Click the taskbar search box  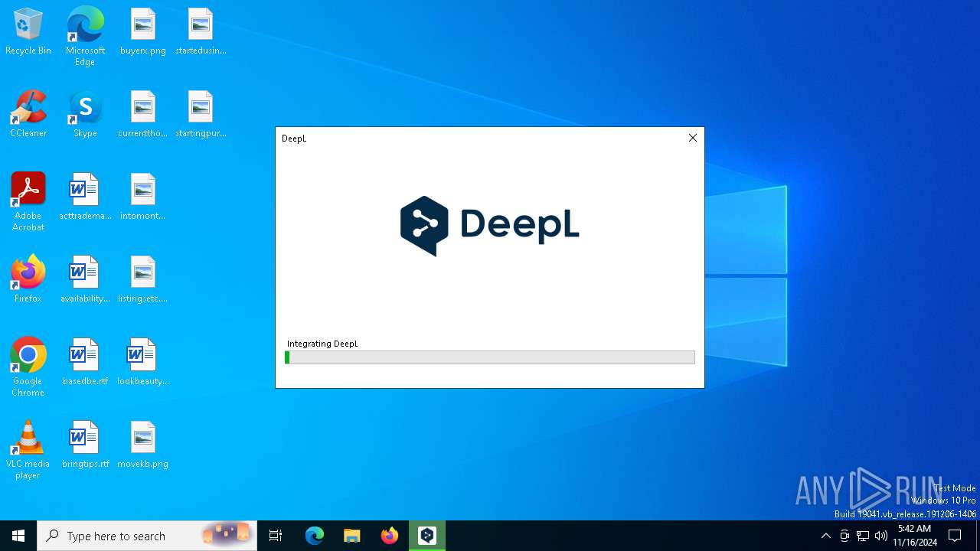pyautogui.click(x=147, y=536)
